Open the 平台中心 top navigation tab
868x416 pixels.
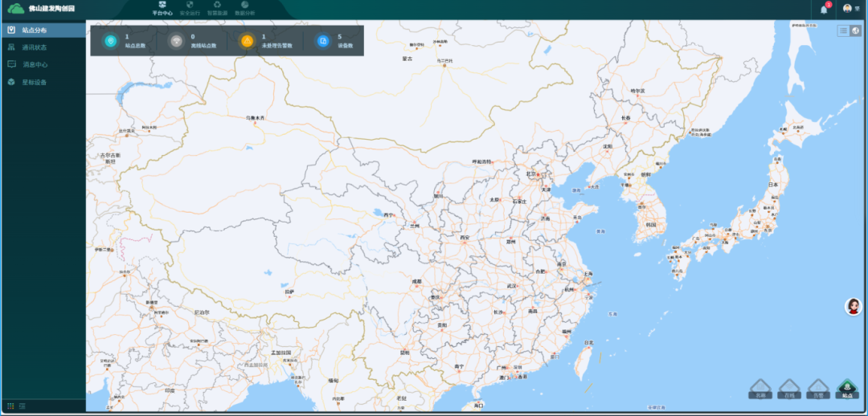[x=162, y=8]
